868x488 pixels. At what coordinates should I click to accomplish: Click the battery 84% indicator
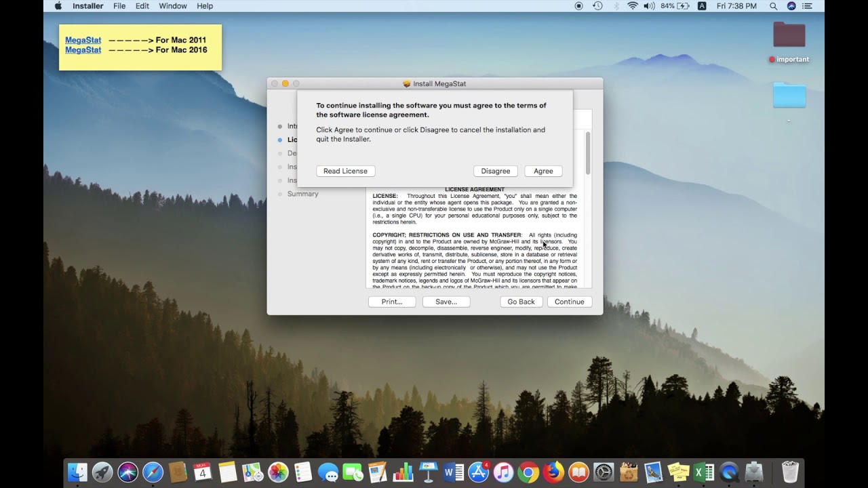pos(675,6)
